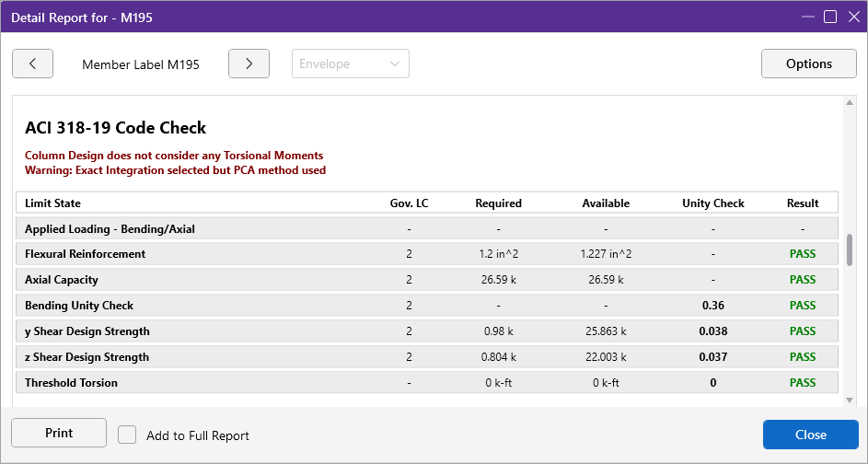868x464 pixels.
Task: Go to previous member with left arrow
Action: (x=32, y=64)
